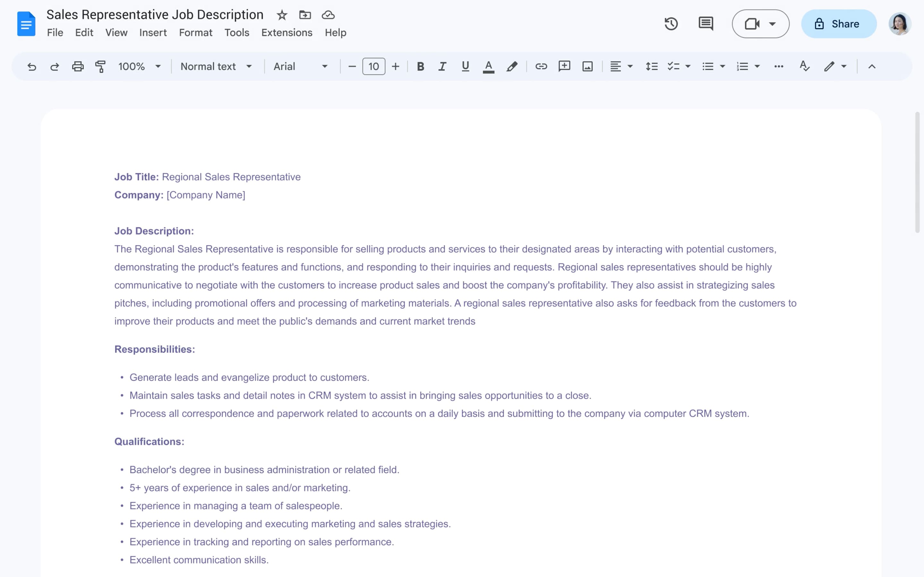The width and height of the screenshot is (924, 577).
Task: Add a comment via toolbar icon
Action: [x=564, y=67]
